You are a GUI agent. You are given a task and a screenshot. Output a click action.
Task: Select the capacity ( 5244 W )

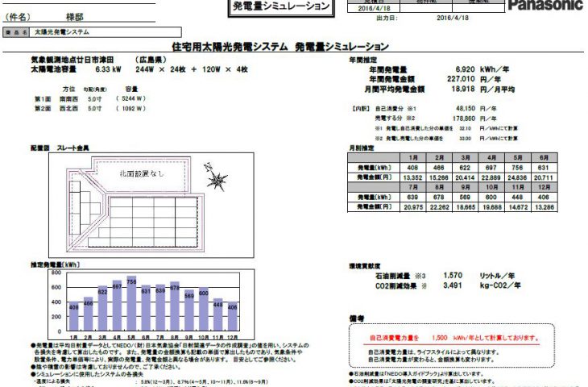pos(130,98)
